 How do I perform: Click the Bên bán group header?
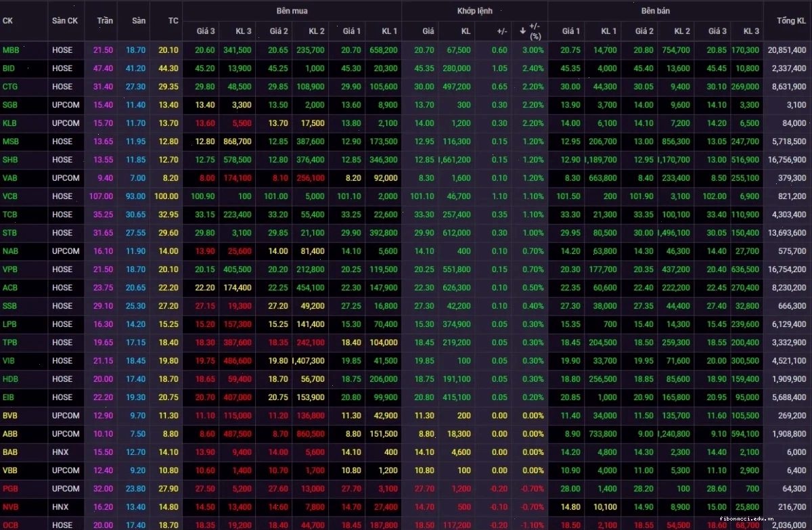pos(655,12)
